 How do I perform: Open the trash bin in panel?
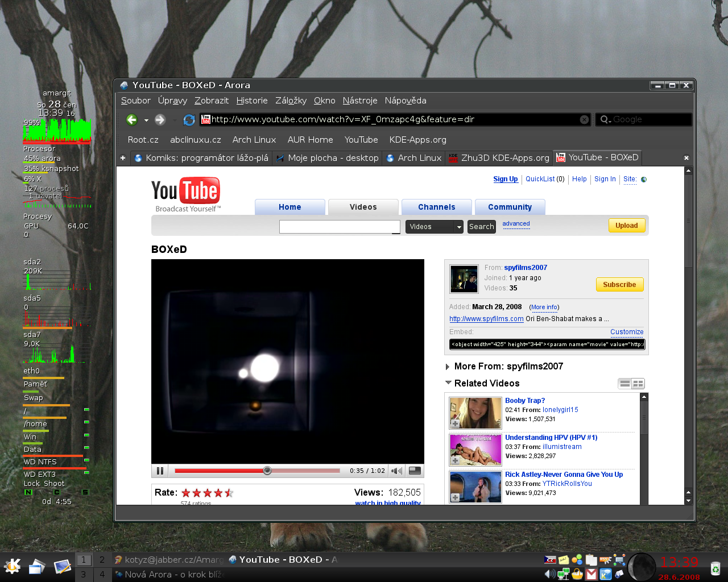(715, 567)
